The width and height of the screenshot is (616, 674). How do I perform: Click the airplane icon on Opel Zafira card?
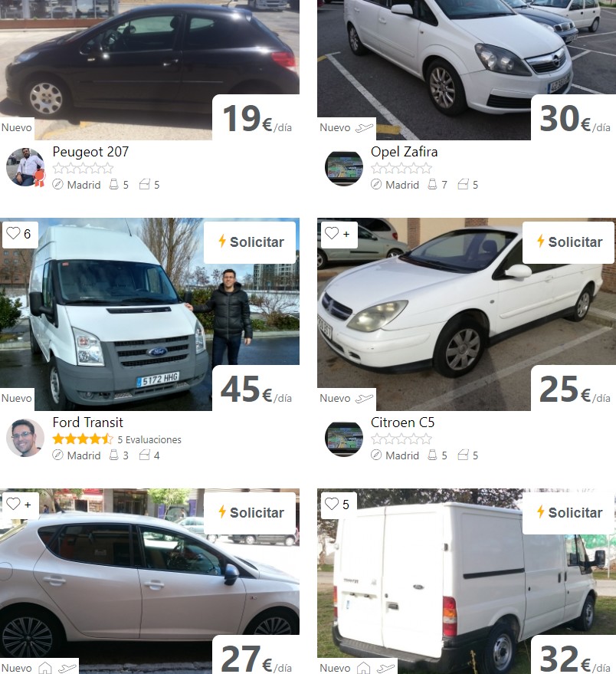[364, 127]
